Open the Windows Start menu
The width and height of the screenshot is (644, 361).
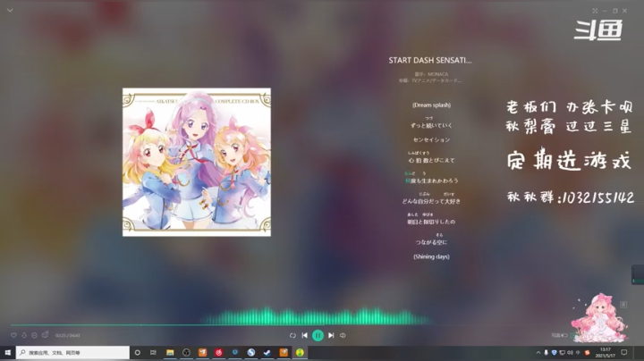pos(7,352)
